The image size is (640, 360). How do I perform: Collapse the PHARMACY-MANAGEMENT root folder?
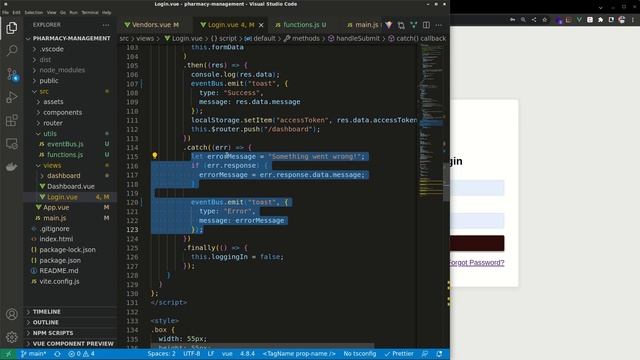coord(71,38)
